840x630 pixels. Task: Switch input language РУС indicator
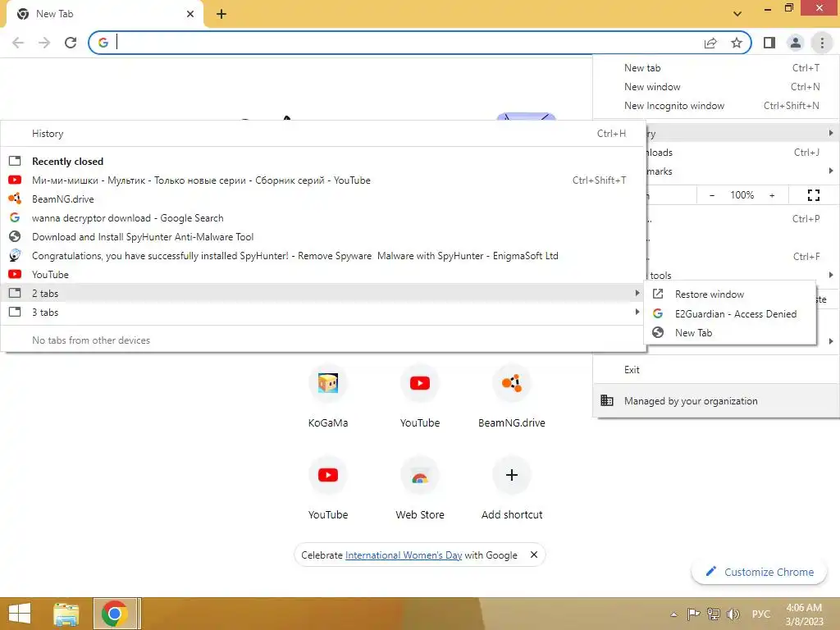[x=760, y=614]
